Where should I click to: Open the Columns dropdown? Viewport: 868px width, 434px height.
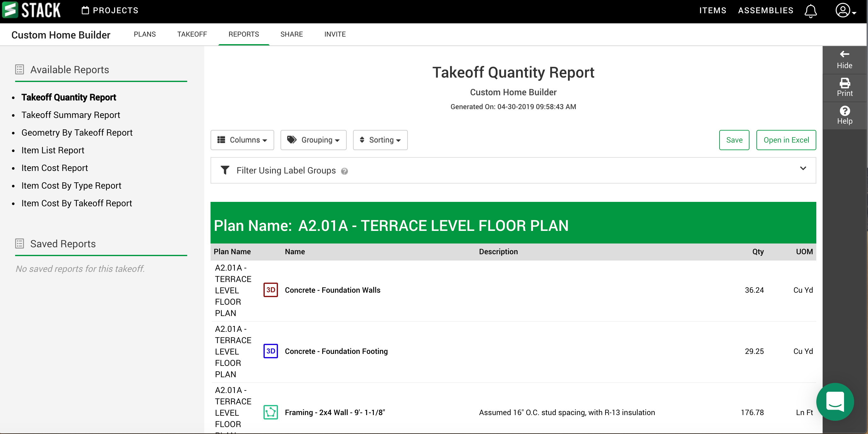242,140
